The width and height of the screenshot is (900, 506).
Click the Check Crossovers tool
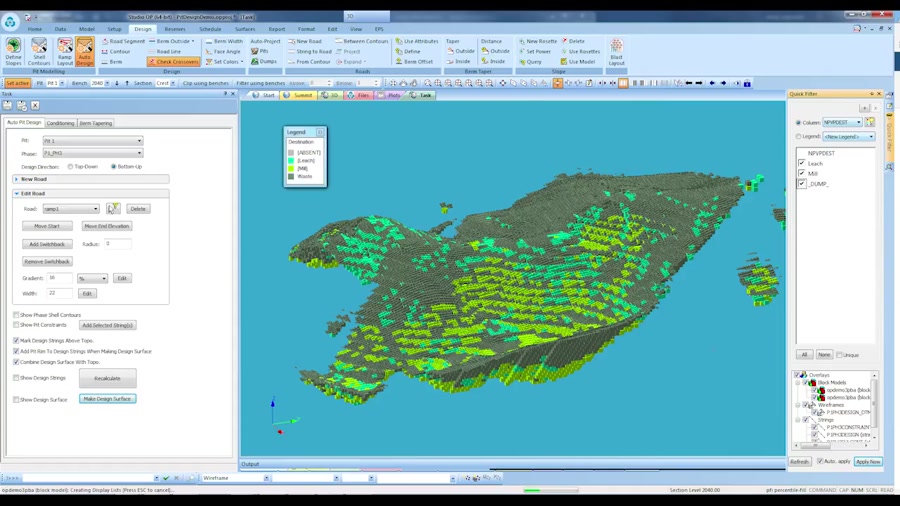[x=173, y=62]
